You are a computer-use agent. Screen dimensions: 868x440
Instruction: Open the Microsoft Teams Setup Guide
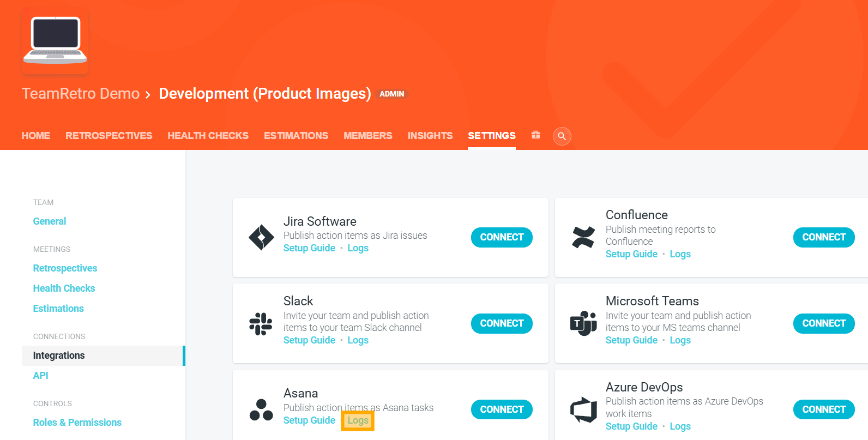[x=632, y=340]
